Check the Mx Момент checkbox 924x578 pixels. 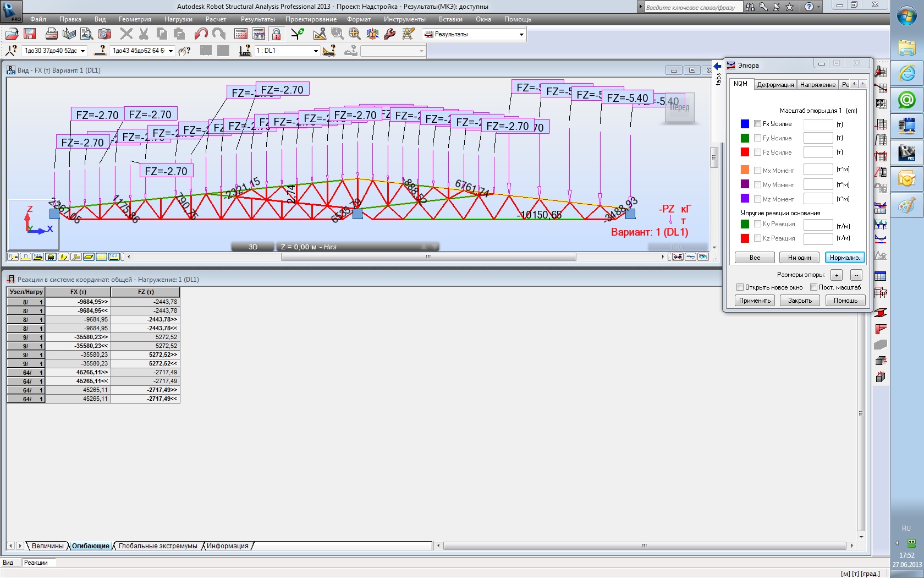click(x=757, y=171)
